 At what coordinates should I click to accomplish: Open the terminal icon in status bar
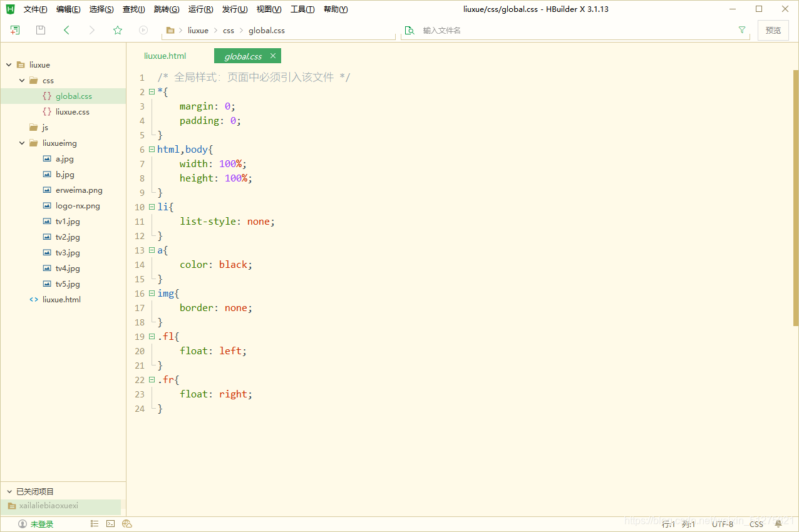pyautogui.click(x=110, y=524)
